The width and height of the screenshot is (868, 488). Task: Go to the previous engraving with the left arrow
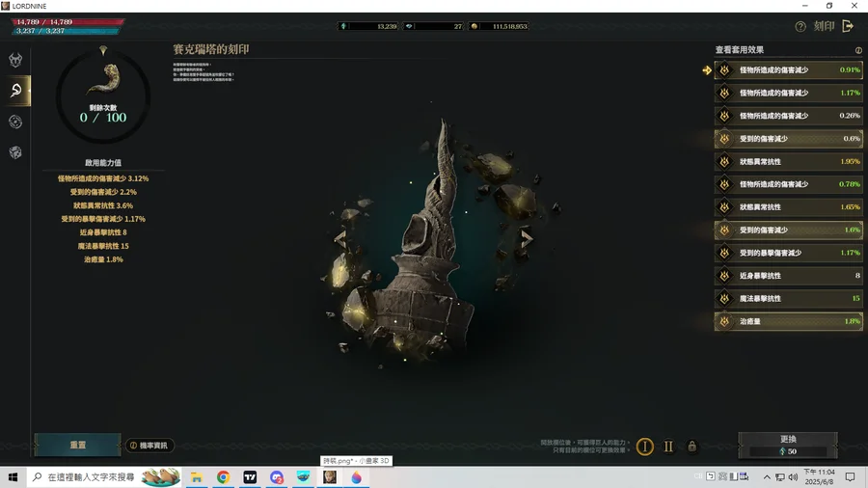[339, 239]
